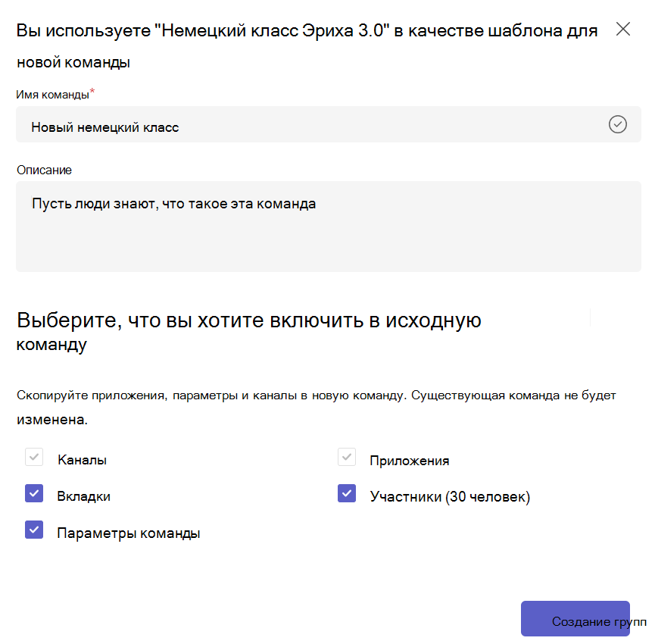Click the Создание группы button

coord(575,619)
